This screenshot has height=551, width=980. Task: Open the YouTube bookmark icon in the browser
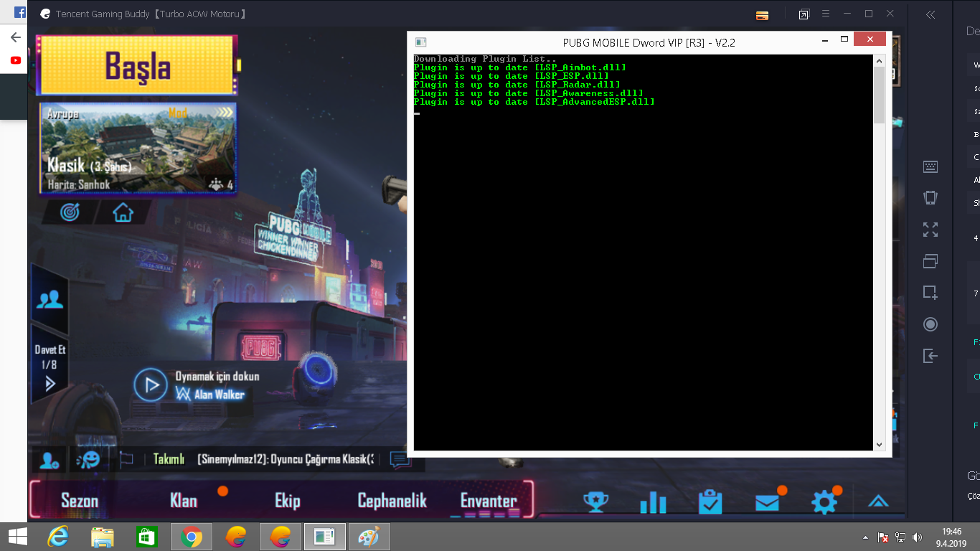[x=16, y=60]
